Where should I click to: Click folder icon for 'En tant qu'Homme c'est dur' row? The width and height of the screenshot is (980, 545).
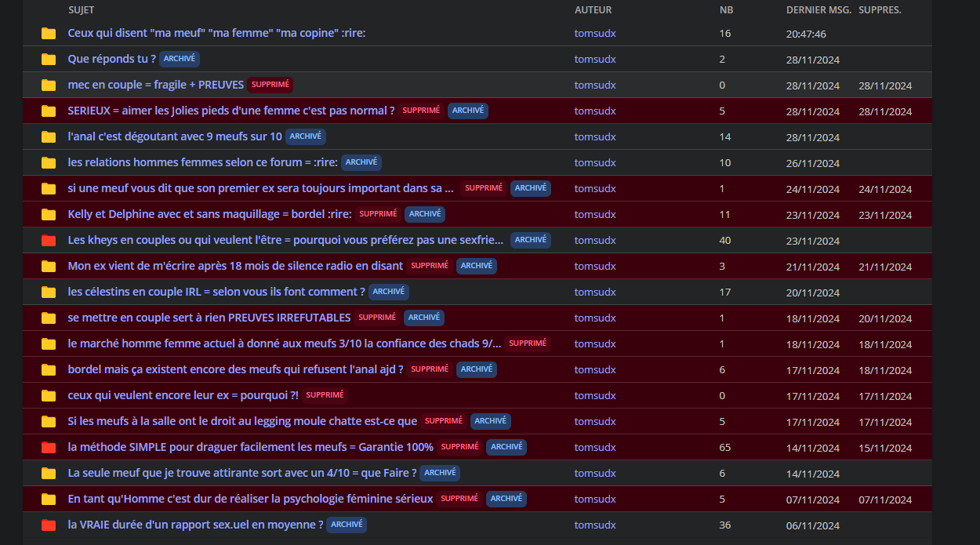click(49, 499)
